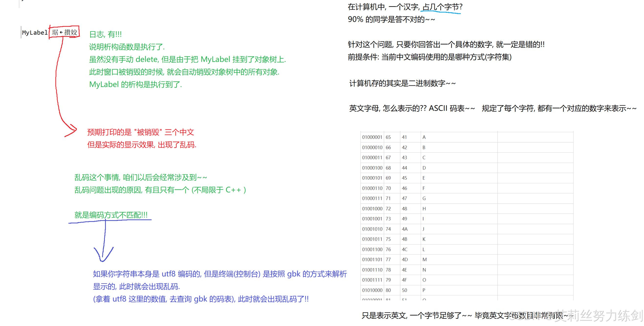The height and width of the screenshot is (326, 644).
Task: Click hex value 4F in the table
Action: tap(405, 280)
